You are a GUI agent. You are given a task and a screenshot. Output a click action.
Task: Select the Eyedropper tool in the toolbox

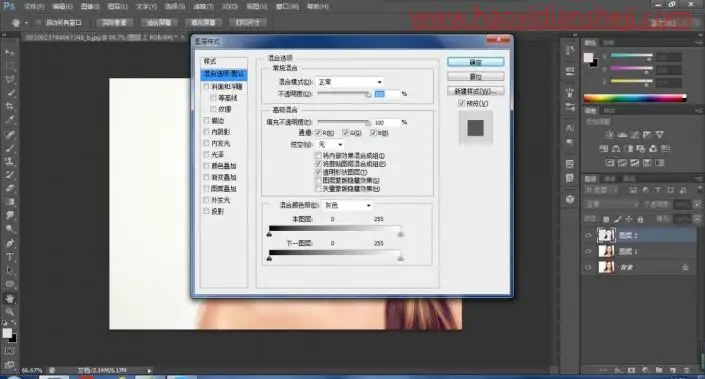pyautogui.click(x=9, y=120)
